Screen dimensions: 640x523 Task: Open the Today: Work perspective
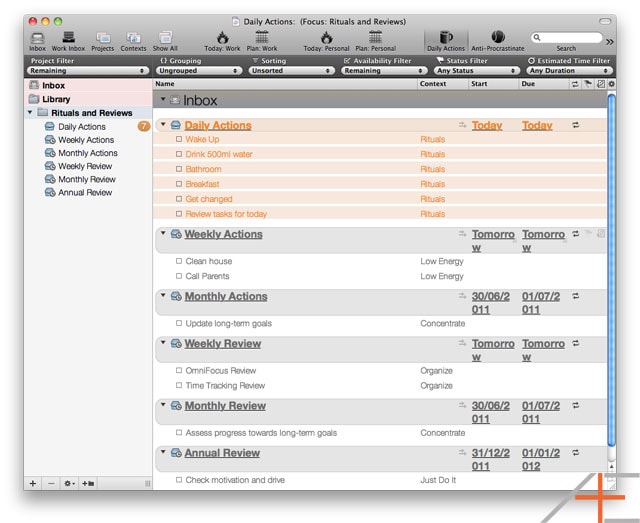(222, 42)
